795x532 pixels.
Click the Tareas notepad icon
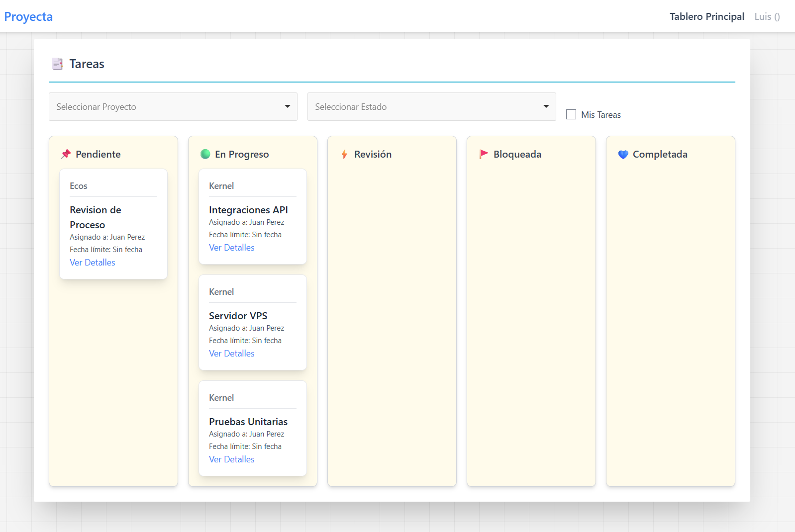pyautogui.click(x=58, y=64)
